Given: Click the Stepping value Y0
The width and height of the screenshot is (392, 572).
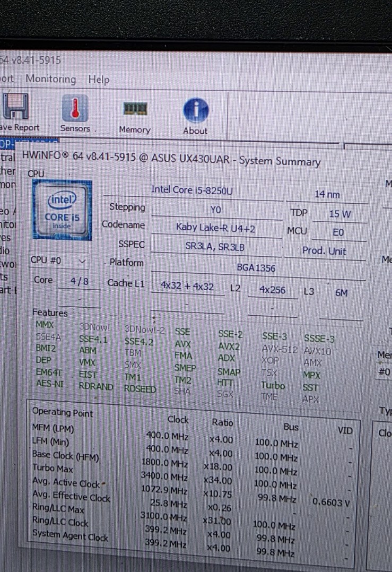Looking at the screenshot, I should tap(216, 210).
